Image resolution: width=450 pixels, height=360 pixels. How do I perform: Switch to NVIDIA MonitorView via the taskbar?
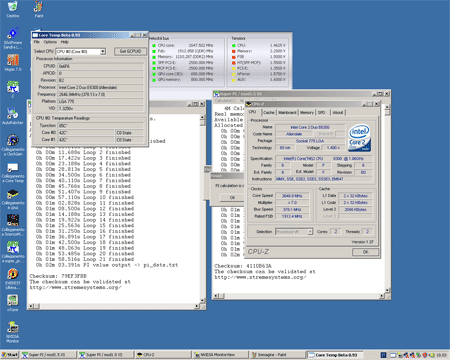click(220, 355)
